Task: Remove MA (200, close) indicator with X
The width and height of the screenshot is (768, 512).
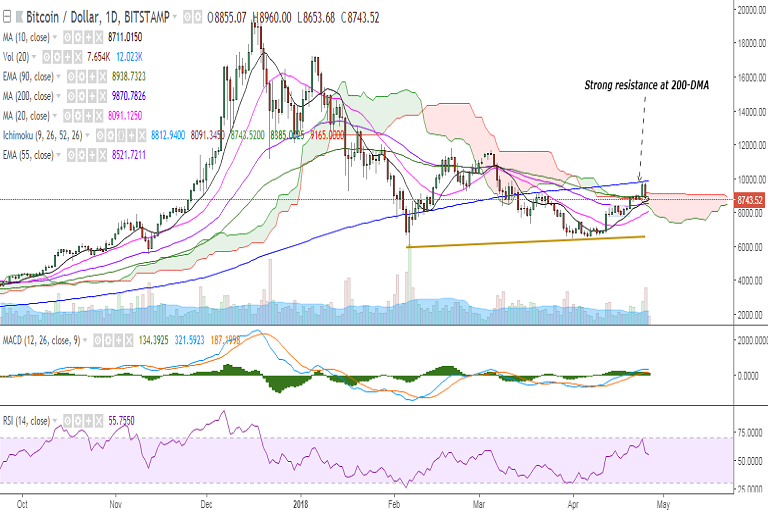Action: click(103, 96)
